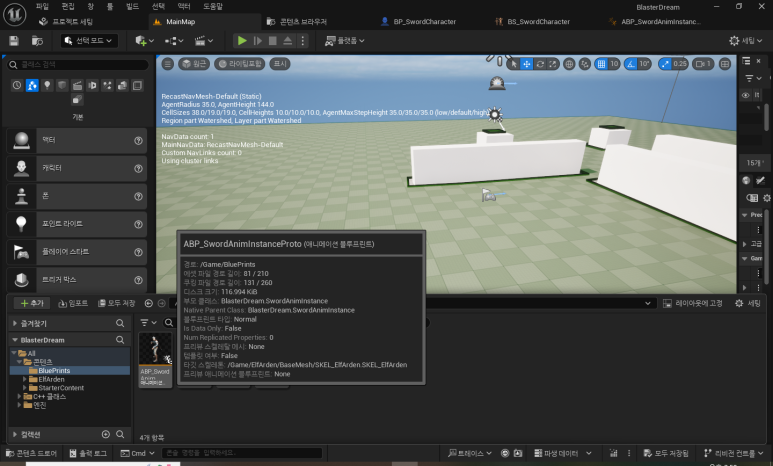Open the play options three-dot menu
This screenshot has height=466, width=773.
[303, 41]
